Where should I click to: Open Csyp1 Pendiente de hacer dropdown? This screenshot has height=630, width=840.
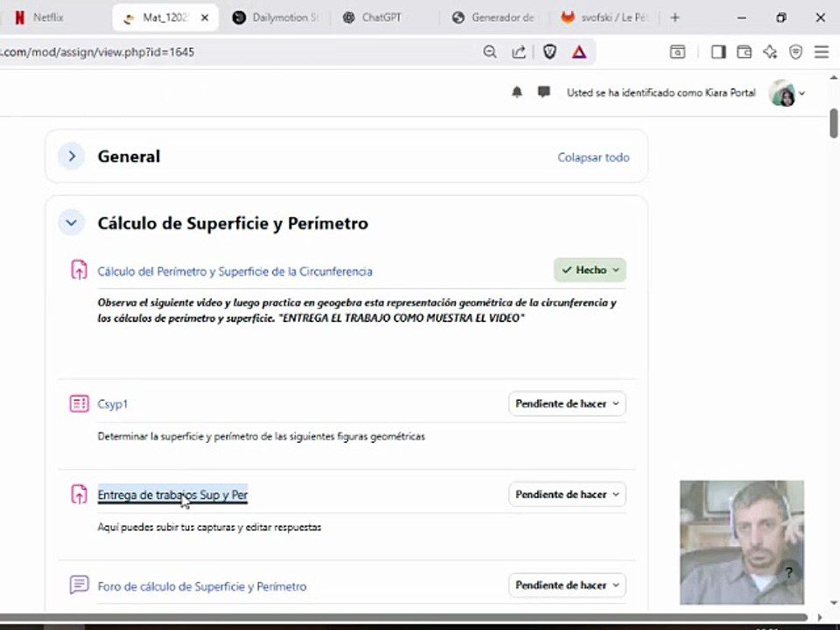567,403
